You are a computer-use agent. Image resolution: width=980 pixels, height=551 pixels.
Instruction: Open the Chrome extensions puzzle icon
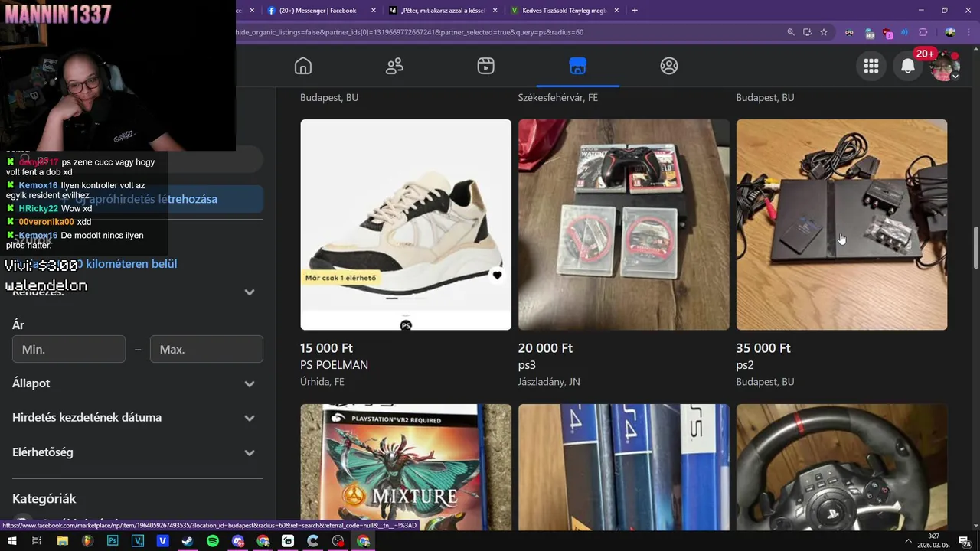coord(923,32)
